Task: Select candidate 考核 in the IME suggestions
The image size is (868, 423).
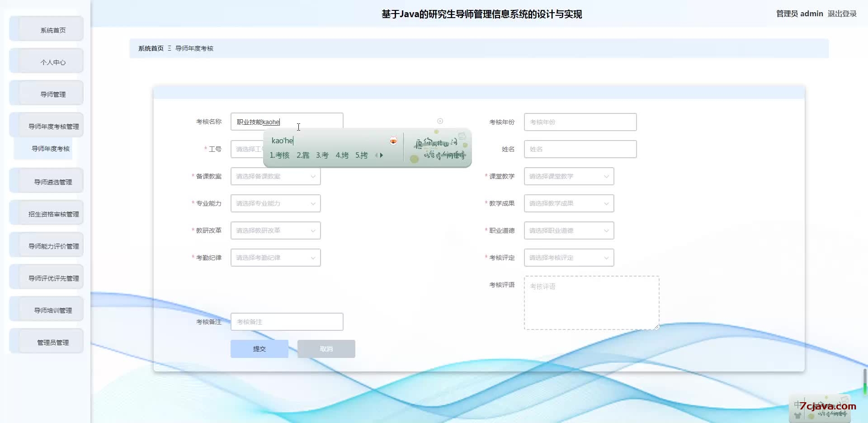Action: tap(280, 155)
